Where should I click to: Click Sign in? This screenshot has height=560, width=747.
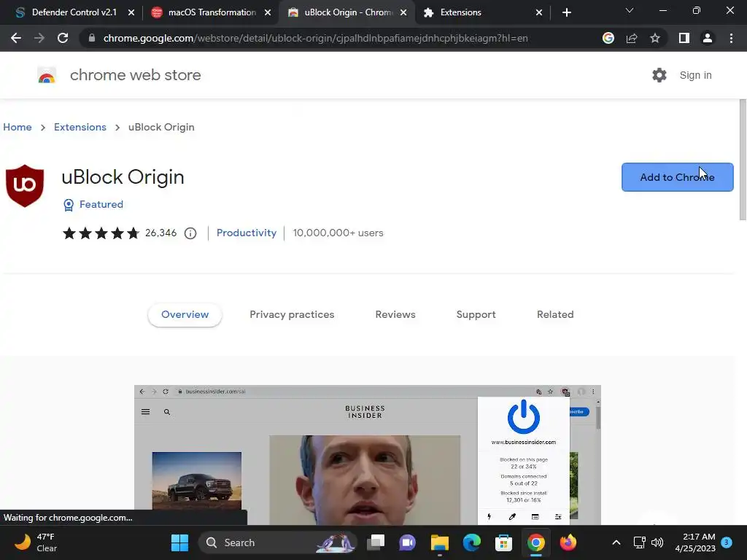point(695,75)
